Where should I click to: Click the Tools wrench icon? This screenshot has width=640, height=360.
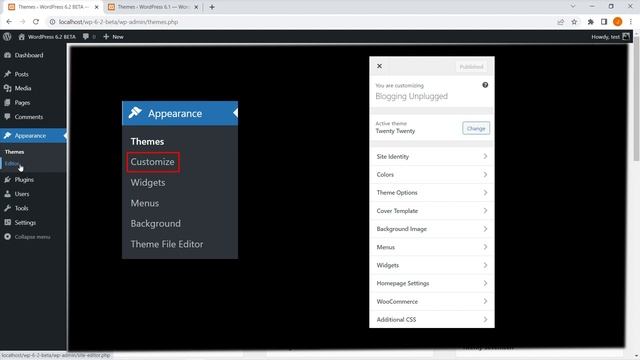(x=7, y=208)
